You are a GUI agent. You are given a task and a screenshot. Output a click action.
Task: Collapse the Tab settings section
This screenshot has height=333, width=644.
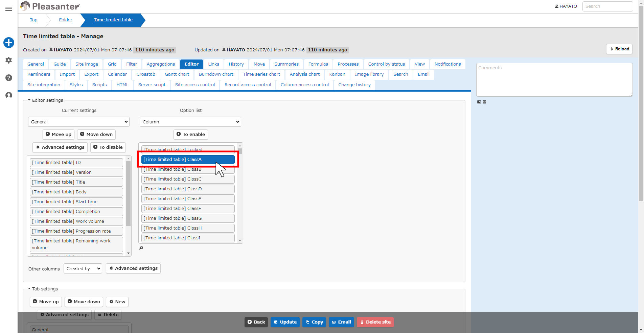[43, 289]
